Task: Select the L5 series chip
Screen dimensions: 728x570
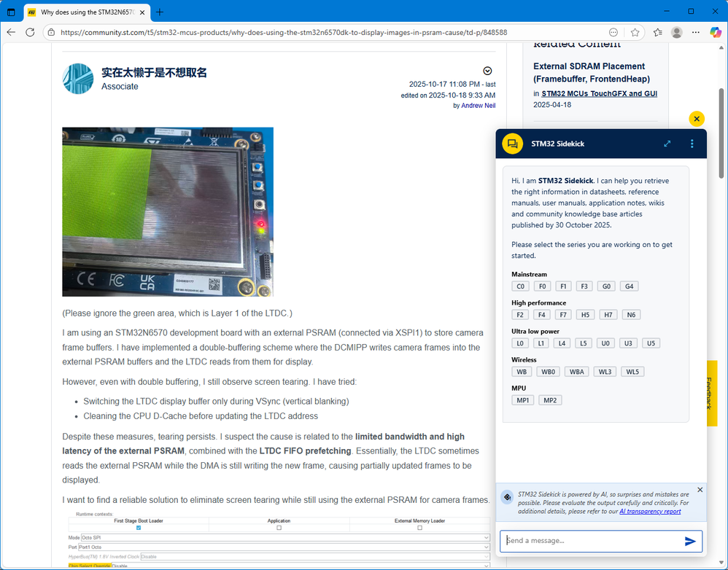Action: 584,343
